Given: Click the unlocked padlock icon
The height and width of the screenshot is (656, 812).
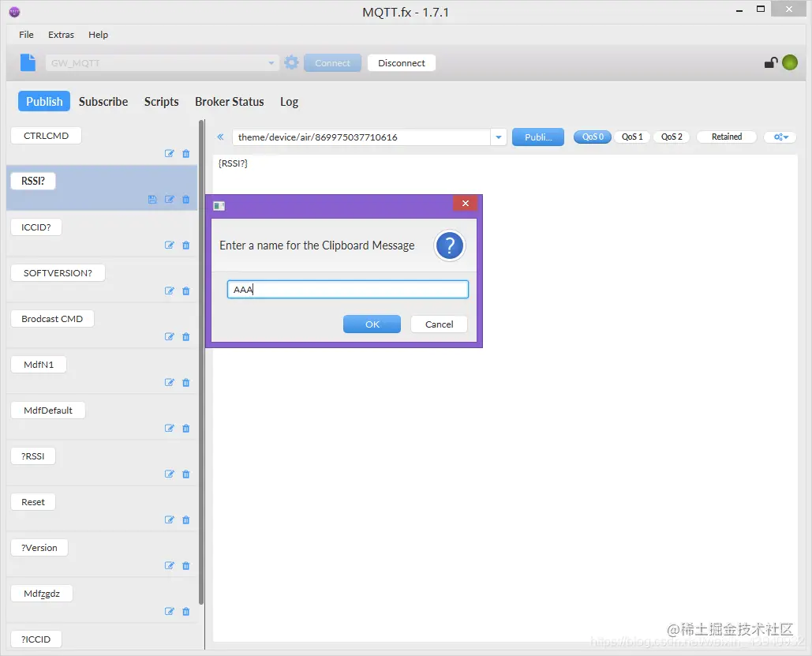Looking at the screenshot, I should pyautogui.click(x=771, y=62).
